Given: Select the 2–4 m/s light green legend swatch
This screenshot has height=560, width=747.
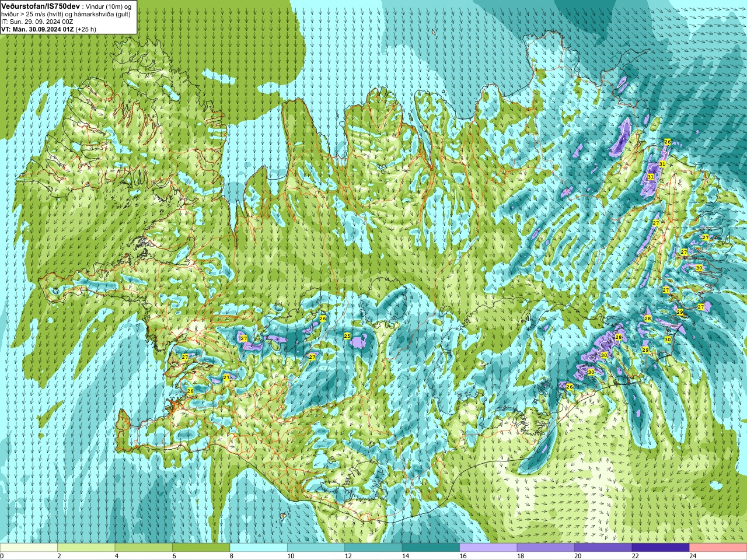Looking at the screenshot, I should pyautogui.click(x=86, y=548).
